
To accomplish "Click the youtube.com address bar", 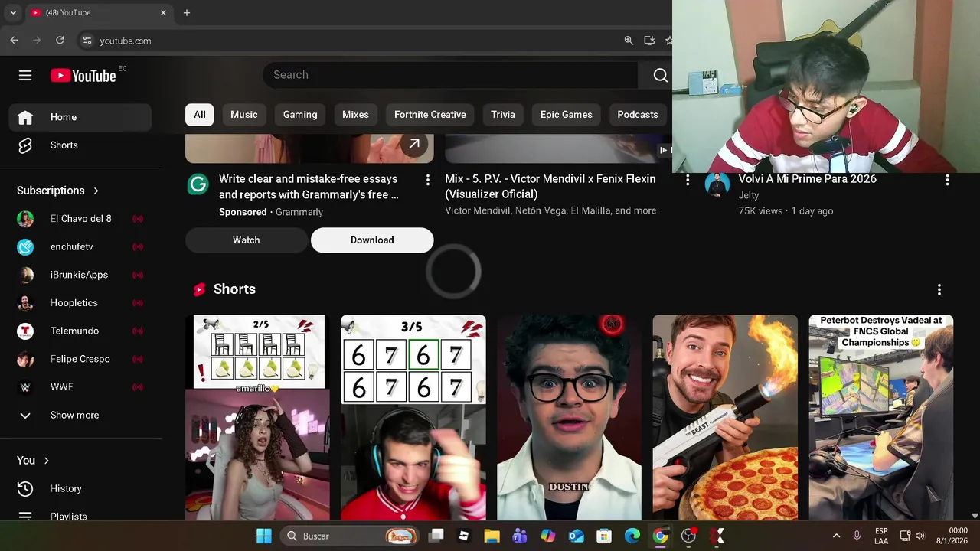I will [352, 41].
